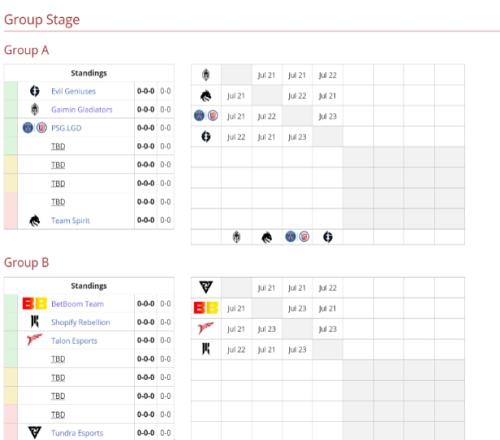500x440 pixels.
Task: Open the PSG.LGD team link
Action: [x=66, y=128]
